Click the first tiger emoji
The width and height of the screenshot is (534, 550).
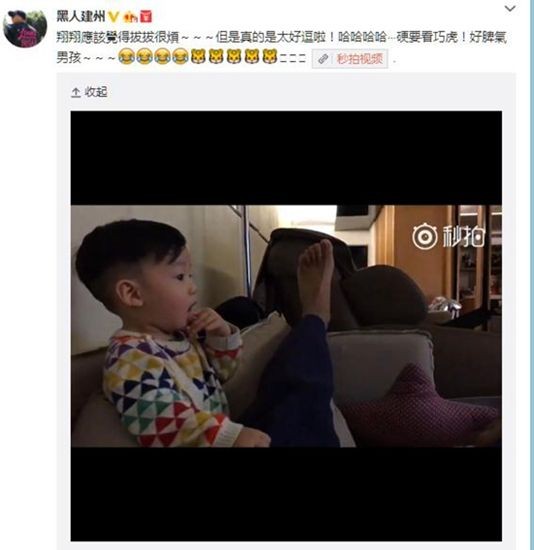pos(198,56)
